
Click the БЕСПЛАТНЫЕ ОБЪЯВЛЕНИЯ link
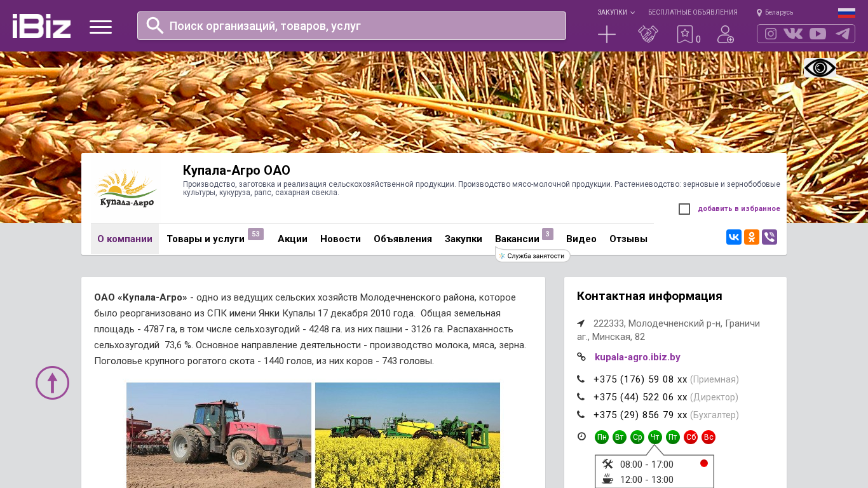693,13
